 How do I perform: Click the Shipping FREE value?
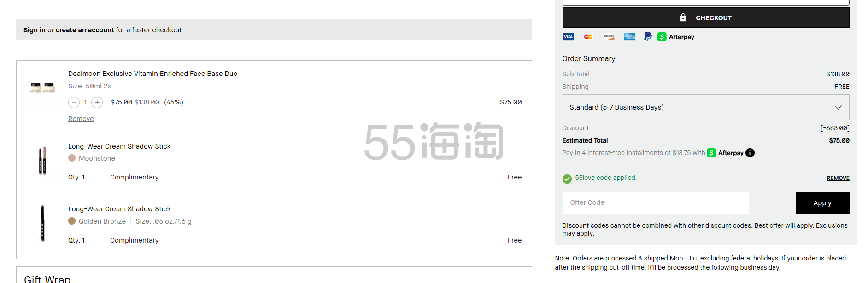coord(842,87)
